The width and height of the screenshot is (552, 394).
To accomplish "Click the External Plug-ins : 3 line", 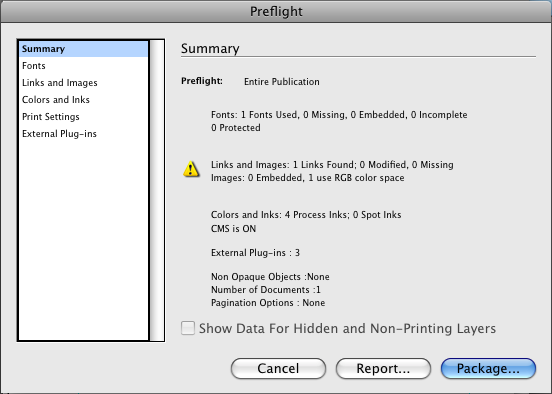I will [x=255, y=253].
